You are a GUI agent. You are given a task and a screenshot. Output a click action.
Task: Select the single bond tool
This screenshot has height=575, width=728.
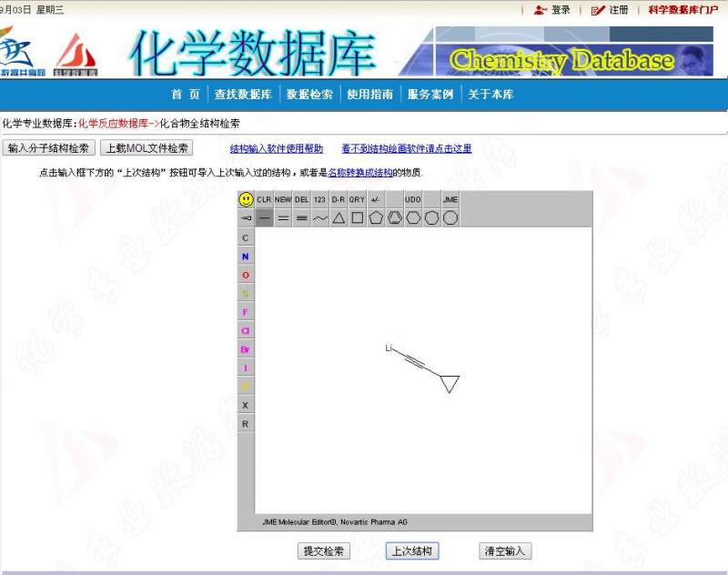(264, 217)
